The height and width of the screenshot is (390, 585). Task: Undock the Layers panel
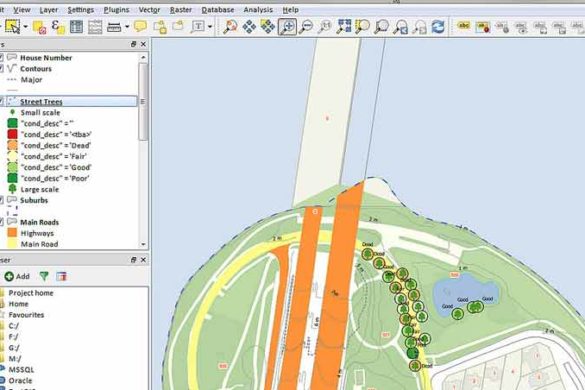(133, 44)
